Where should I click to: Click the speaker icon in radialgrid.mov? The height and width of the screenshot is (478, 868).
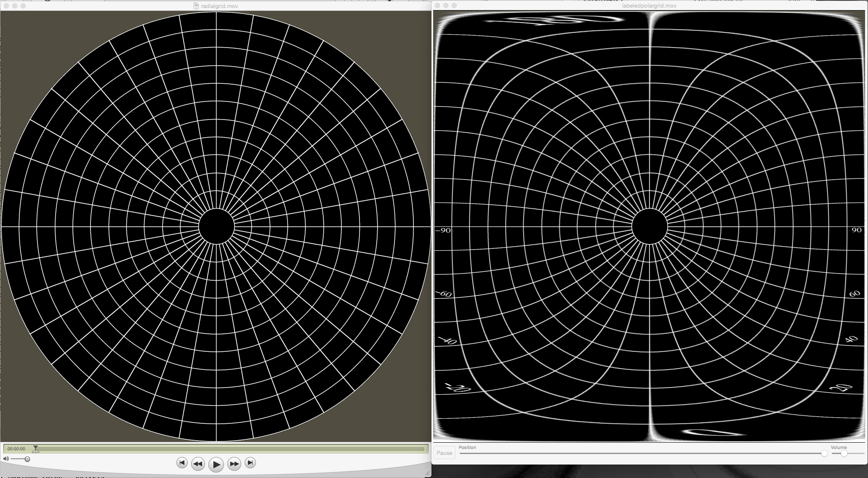6,459
